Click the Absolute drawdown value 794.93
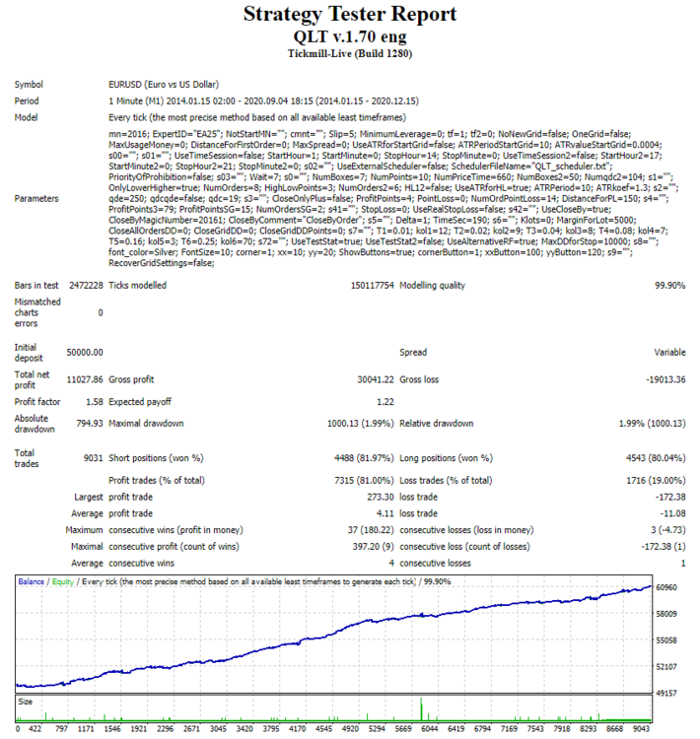This screenshot has width=700, height=739. click(x=90, y=424)
